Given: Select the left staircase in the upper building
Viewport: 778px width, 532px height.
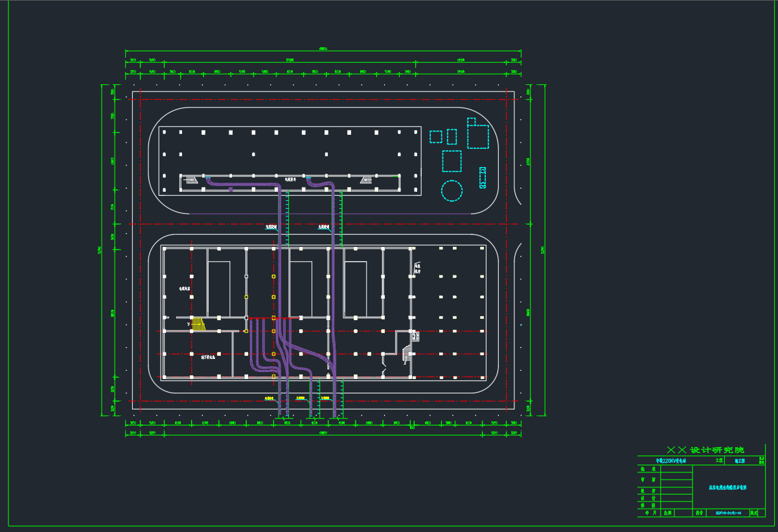Looking at the screenshot, I should pyautogui.click(x=190, y=179).
